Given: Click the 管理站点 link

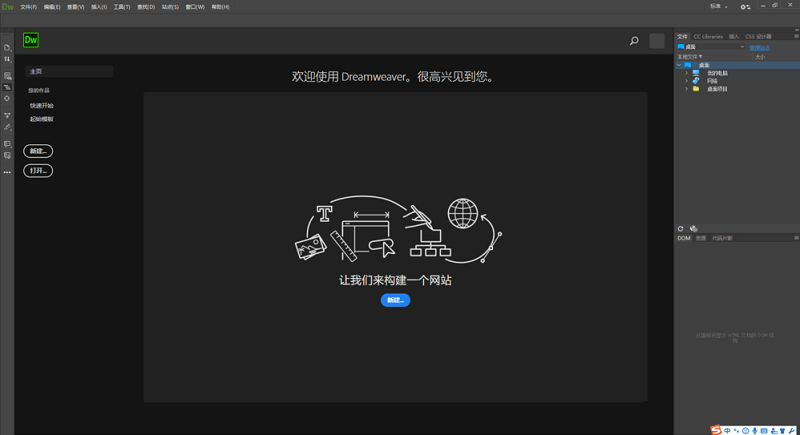Looking at the screenshot, I should [759, 47].
